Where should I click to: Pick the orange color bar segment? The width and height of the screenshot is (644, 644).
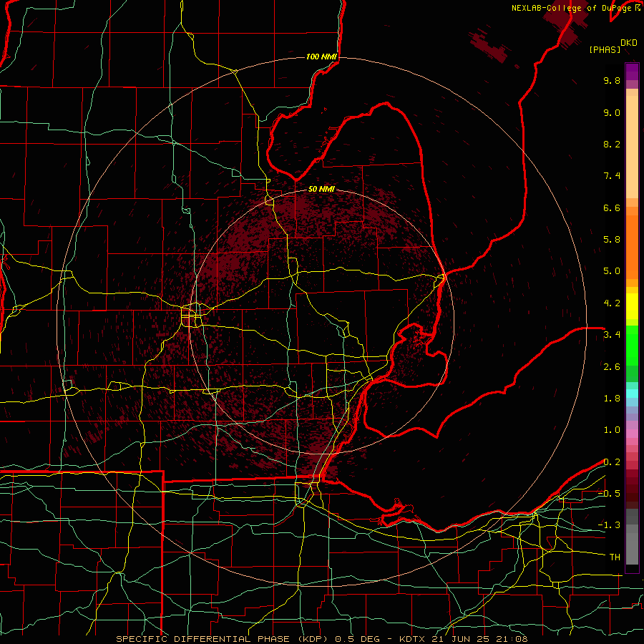tap(632, 246)
